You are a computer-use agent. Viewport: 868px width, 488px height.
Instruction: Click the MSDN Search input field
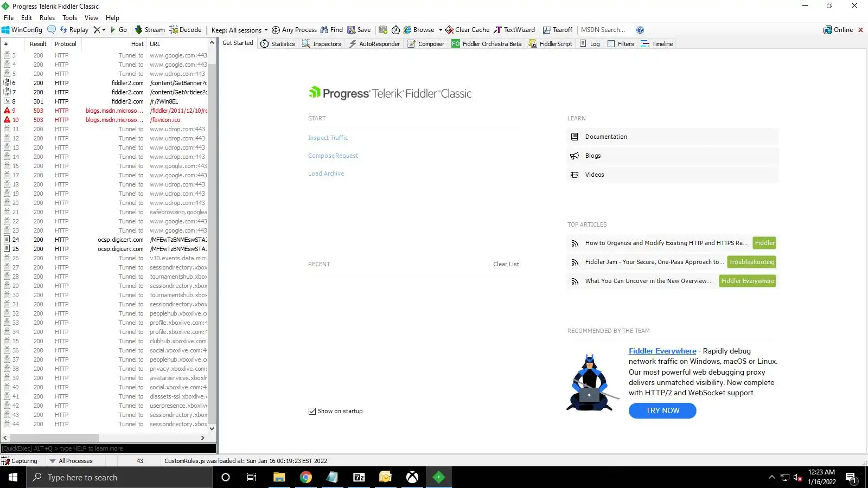tap(605, 30)
